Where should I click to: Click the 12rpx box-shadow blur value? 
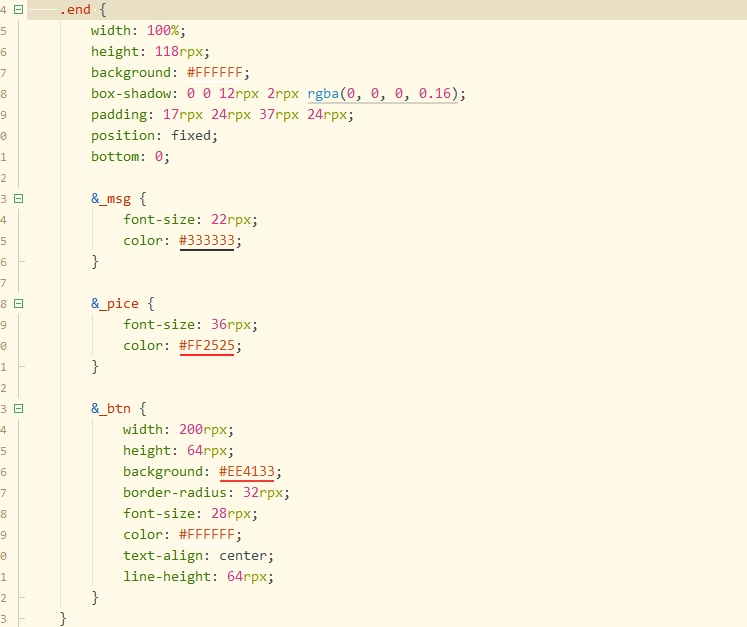tap(239, 93)
